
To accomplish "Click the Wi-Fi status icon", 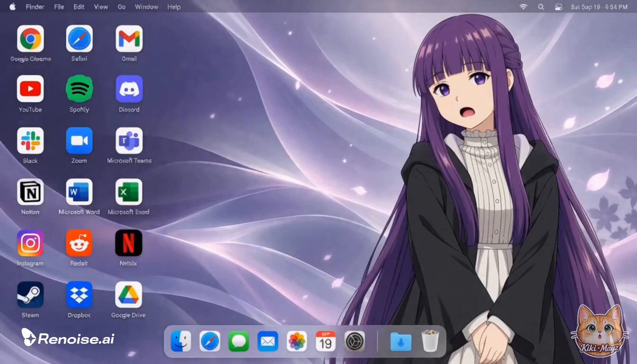I will (x=523, y=7).
